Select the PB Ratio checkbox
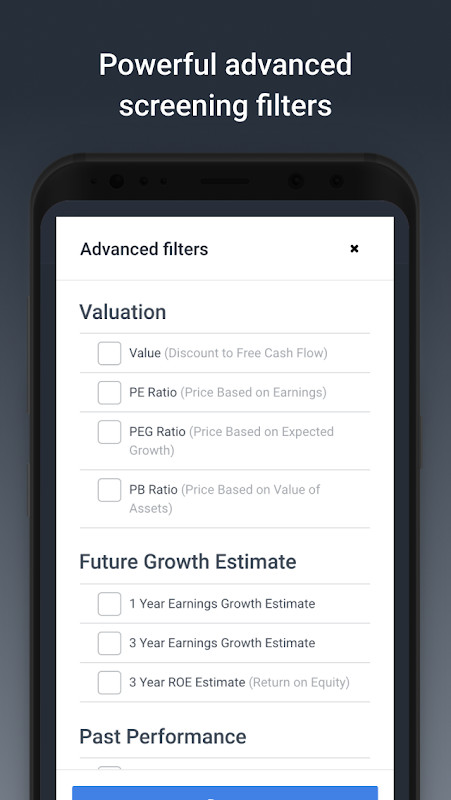The image size is (451, 800). (x=109, y=490)
